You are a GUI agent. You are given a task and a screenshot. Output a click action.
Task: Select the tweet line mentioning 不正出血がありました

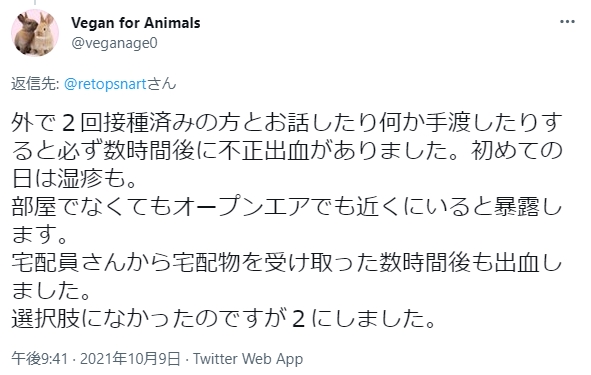(x=287, y=151)
